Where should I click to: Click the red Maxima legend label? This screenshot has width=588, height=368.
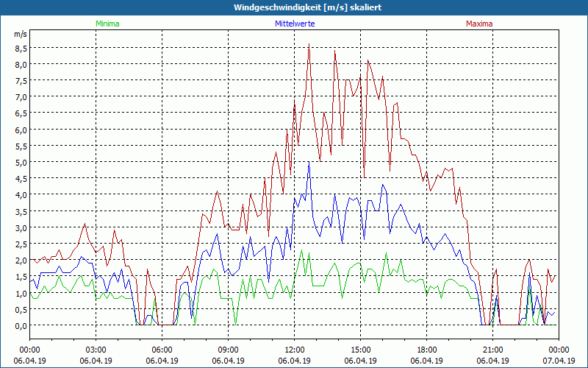pos(479,24)
